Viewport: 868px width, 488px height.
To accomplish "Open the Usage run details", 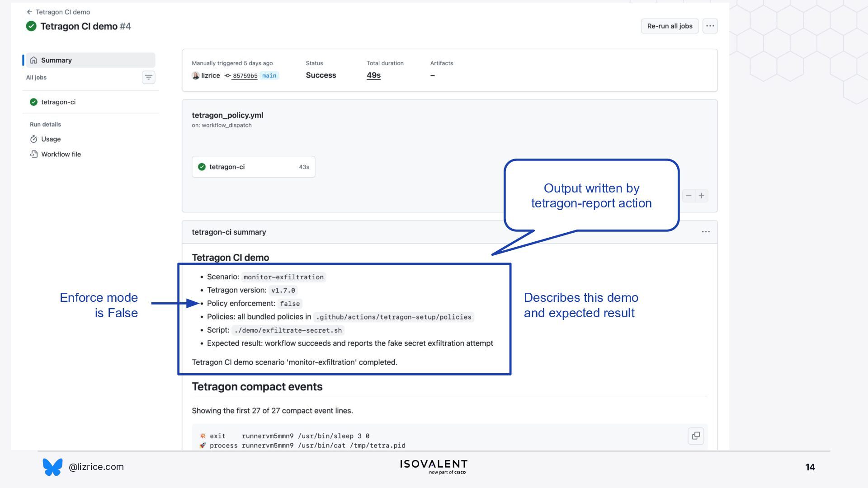I will (51, 139).
